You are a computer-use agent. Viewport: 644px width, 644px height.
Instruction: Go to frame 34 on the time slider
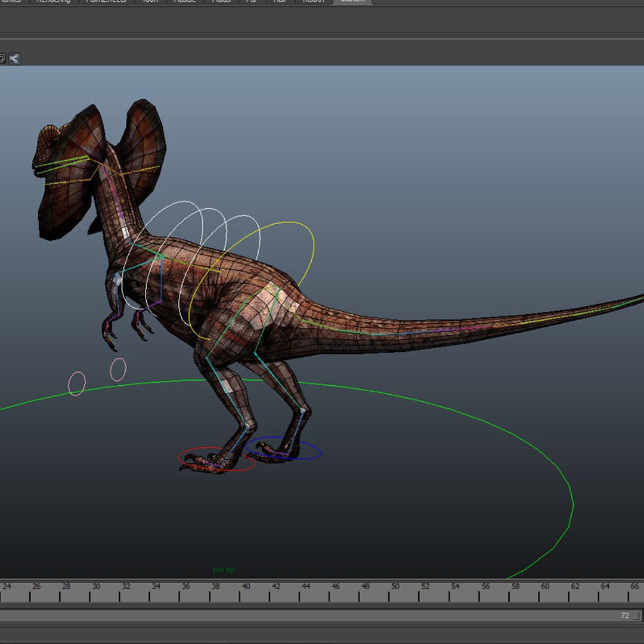click(x=156, y=587)
